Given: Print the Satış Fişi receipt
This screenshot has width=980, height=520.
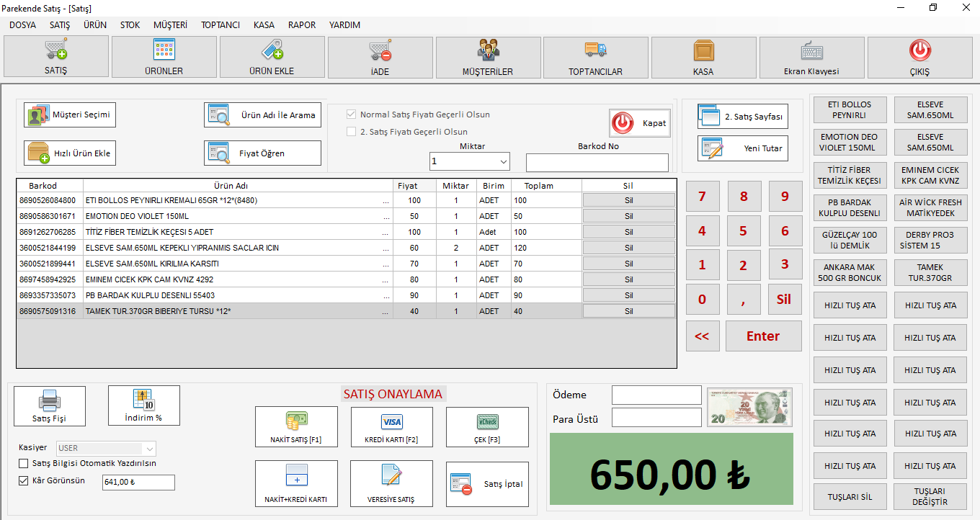Looking at the screenshot, I should click(50, 406).
